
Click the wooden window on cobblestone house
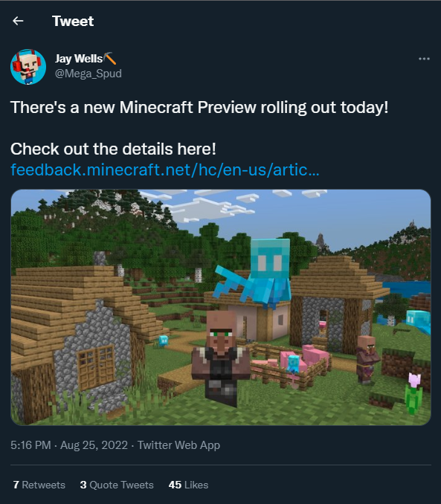click(96, 367)
